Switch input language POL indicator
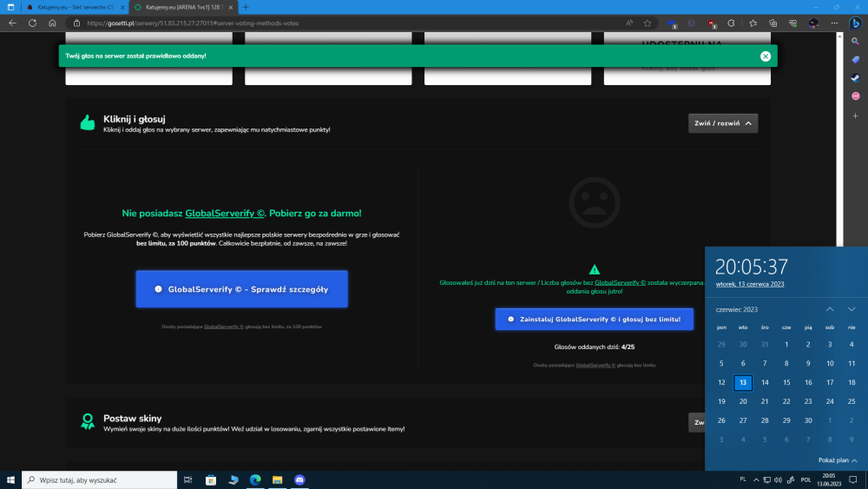 point(806,480)
